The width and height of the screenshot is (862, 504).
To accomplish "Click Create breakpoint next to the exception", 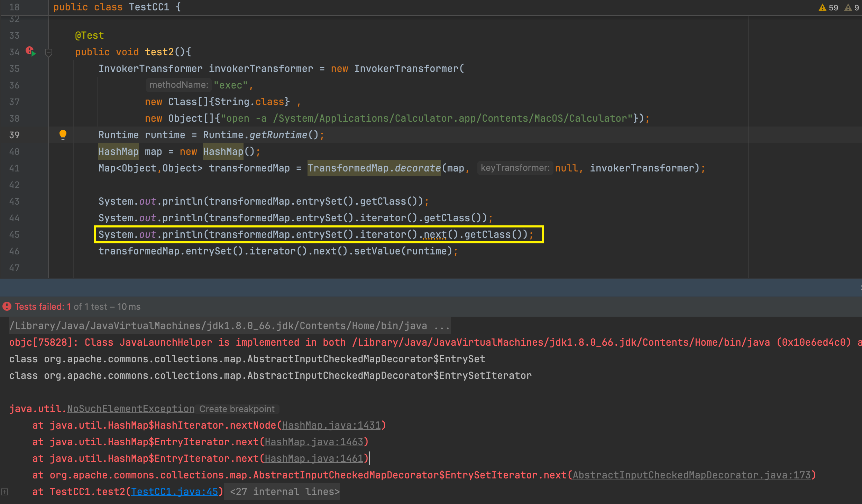I will 237,409.
